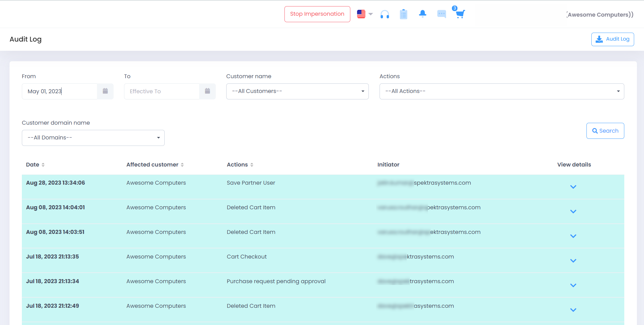
Task: Sort table by Date column
Action: (35, 165)
